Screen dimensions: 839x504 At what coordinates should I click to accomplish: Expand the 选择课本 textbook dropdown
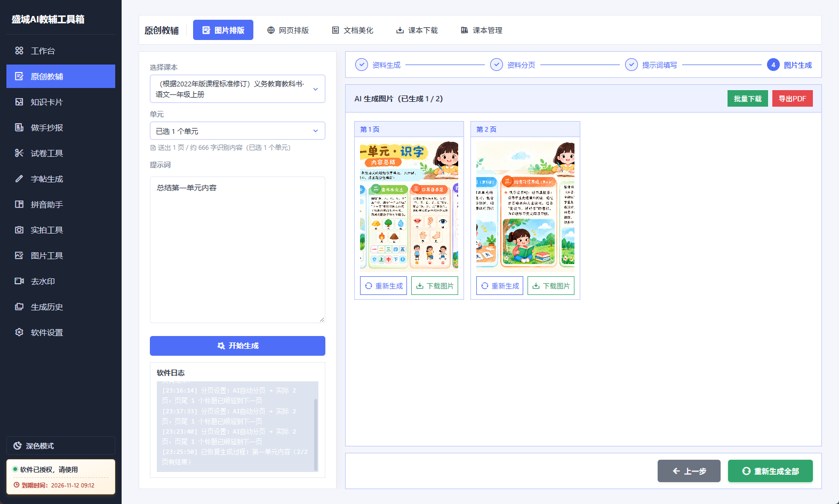click(x=237, y=89)
